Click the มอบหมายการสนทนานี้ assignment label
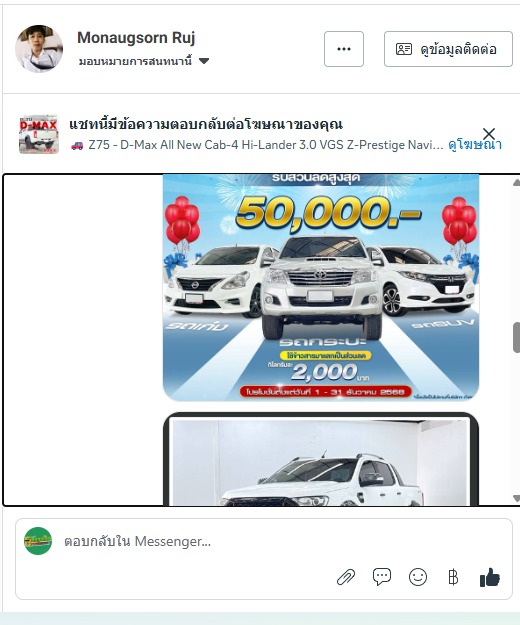520x625 pixels. tap(135, 61)
